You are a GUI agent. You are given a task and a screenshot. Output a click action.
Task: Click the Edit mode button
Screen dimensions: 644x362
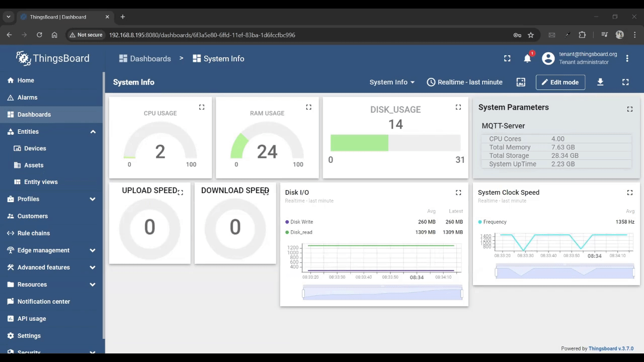point(560,82)
